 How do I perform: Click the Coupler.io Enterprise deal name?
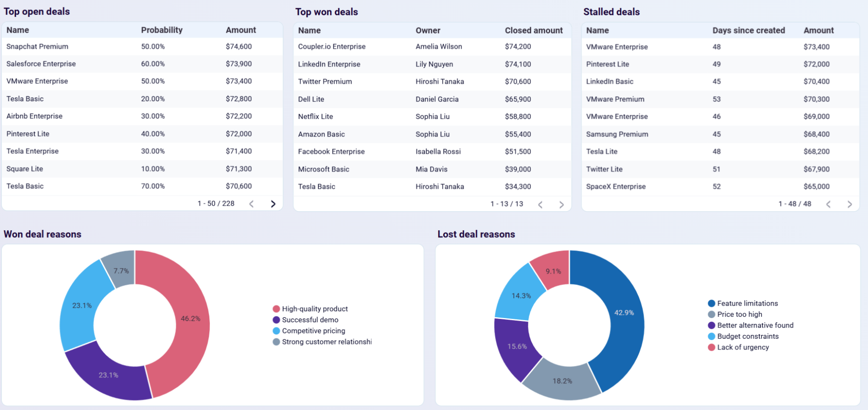pyautogui.click(x=331, y=46)
